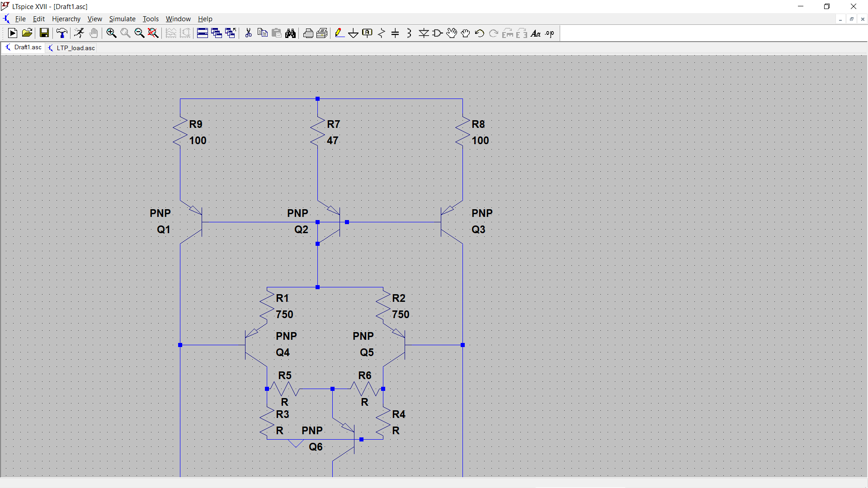Viewport: 868px width, 488px height.
Task: Tile windows horizontally icon
Action: pyautogui.click(x=203, y=33)
